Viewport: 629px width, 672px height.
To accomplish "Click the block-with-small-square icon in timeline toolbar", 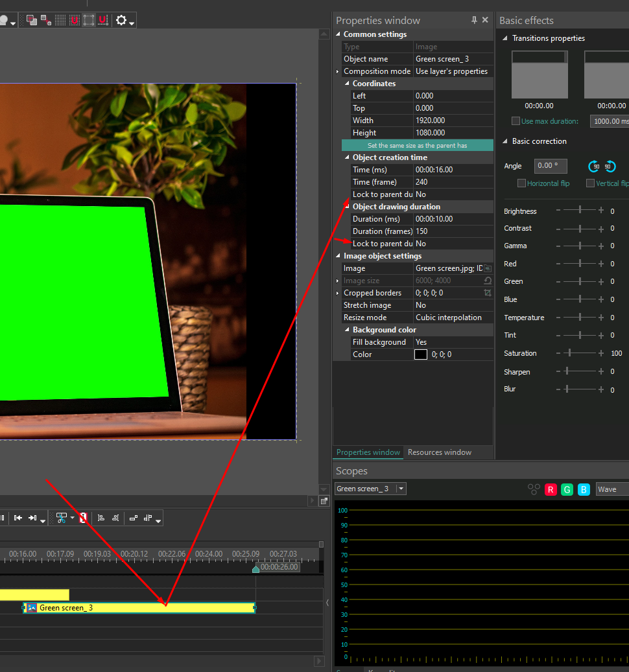I will click(134, 518).
